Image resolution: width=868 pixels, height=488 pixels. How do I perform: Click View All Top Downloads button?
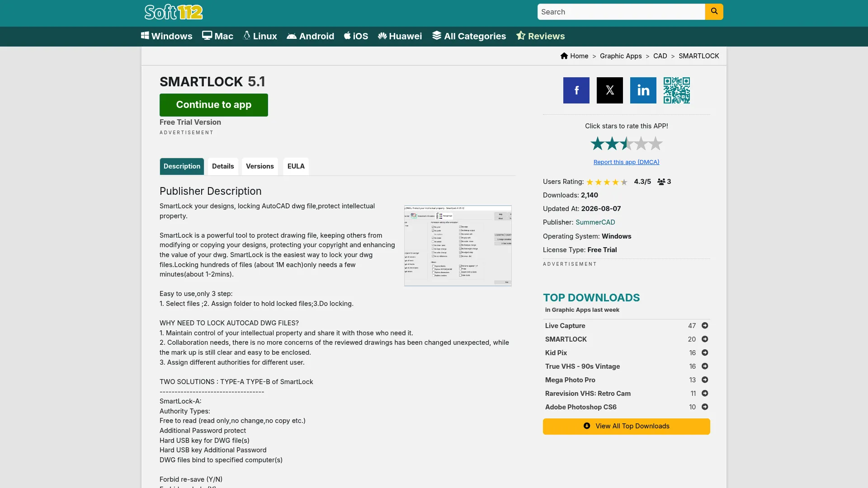point(627,427)
